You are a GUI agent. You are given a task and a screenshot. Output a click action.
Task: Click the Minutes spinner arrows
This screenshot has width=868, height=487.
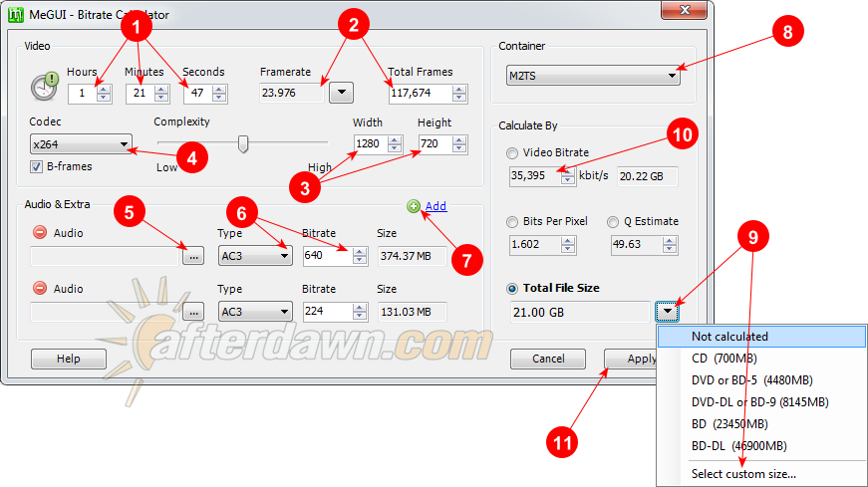161,93
